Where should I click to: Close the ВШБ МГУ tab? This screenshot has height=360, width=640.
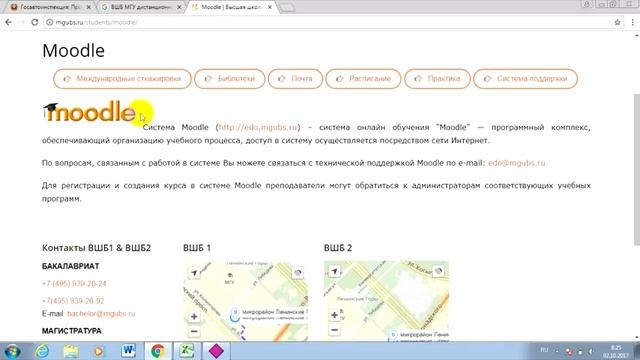click(179, 7)
